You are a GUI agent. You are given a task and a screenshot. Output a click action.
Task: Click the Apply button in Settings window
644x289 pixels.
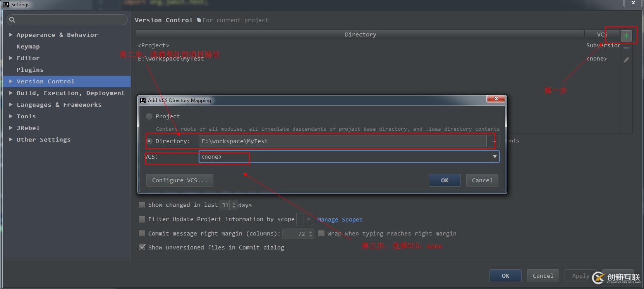point(580,276)
